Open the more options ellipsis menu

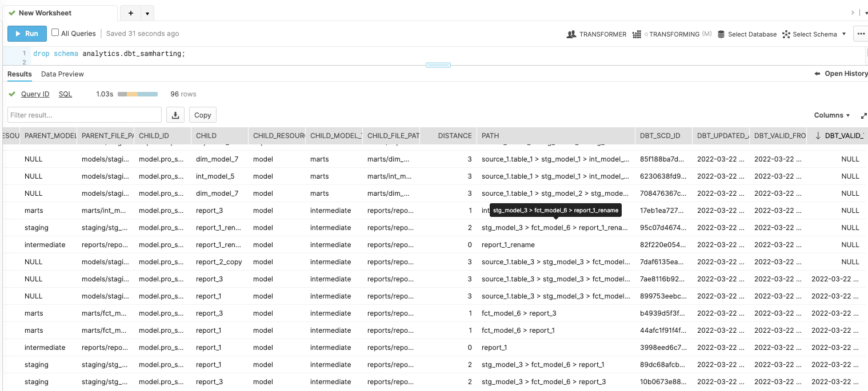[x=861, y=34]
